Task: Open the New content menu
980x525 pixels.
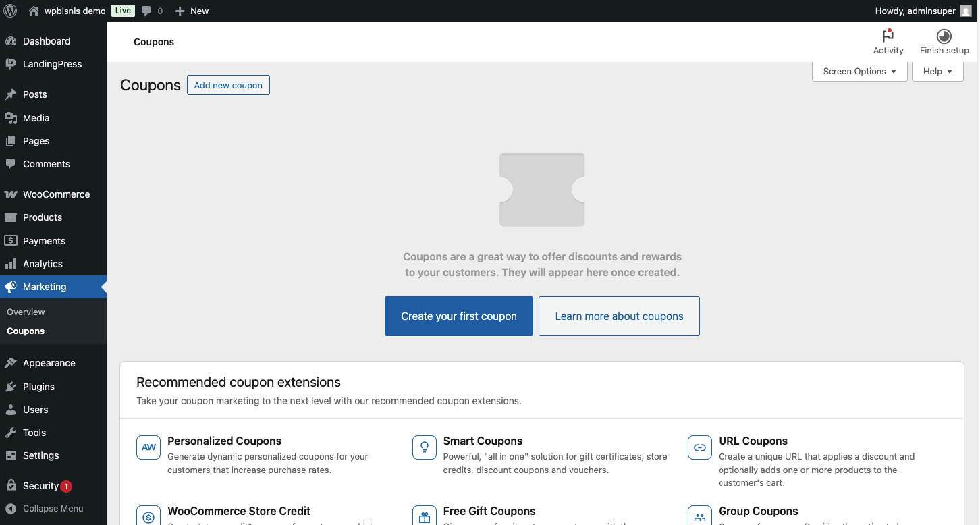Action: coord(192,11)
